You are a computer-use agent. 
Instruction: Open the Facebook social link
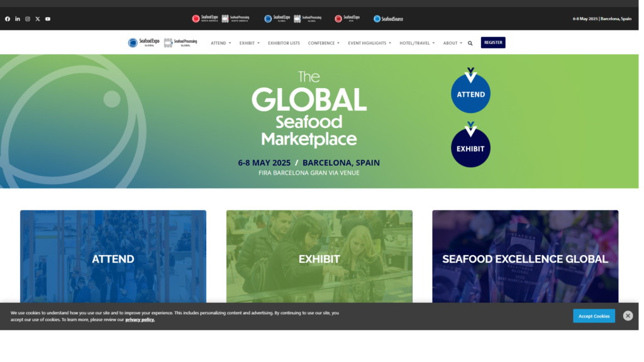pos(8,19)
